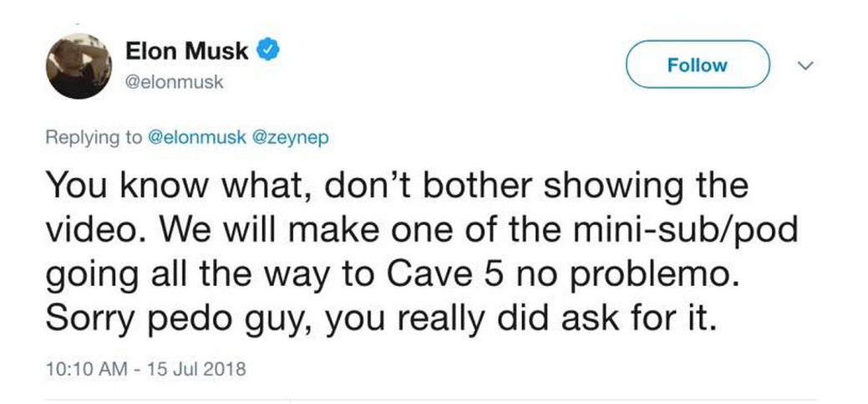The width and height of the screenshot is (868, 404).
Task: Click the @elonmusk handle under the name
Action: (175, 83)
